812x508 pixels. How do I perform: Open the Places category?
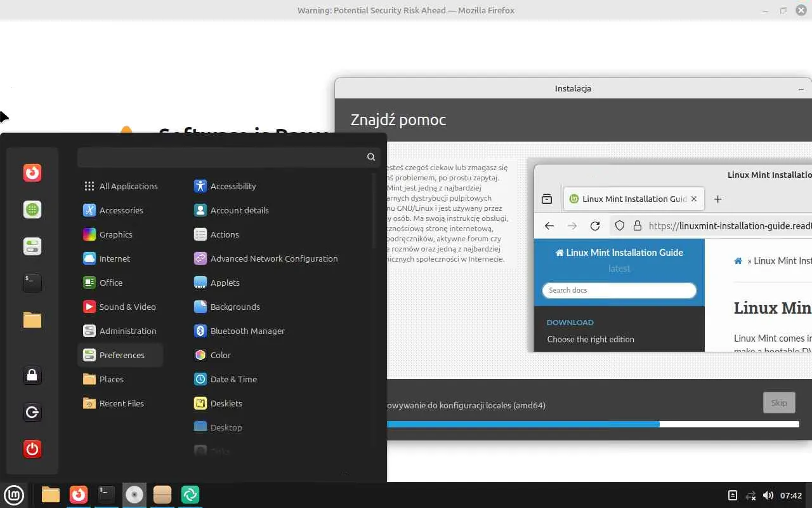click(121, 379)
